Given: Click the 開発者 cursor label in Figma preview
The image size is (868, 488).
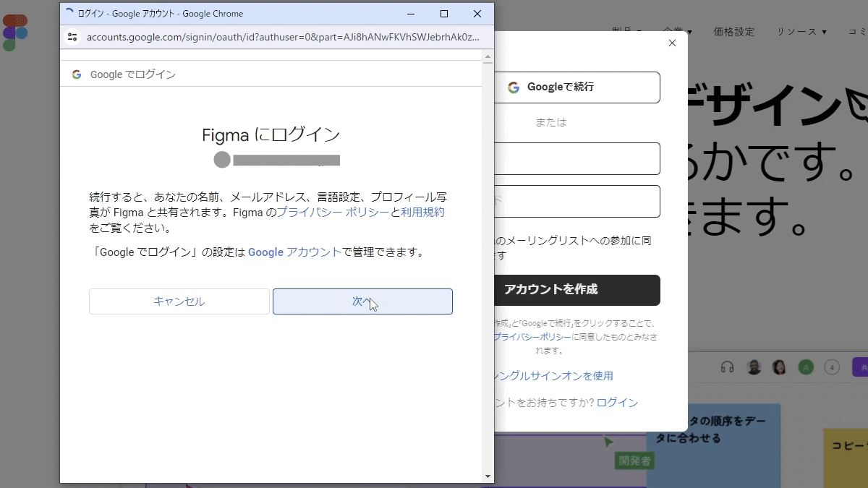Looking at the screenshot, I should [634, 461].
